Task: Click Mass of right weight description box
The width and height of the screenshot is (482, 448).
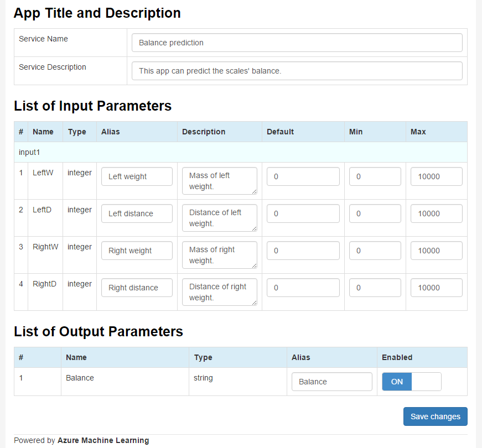Action: pos(220,255)
